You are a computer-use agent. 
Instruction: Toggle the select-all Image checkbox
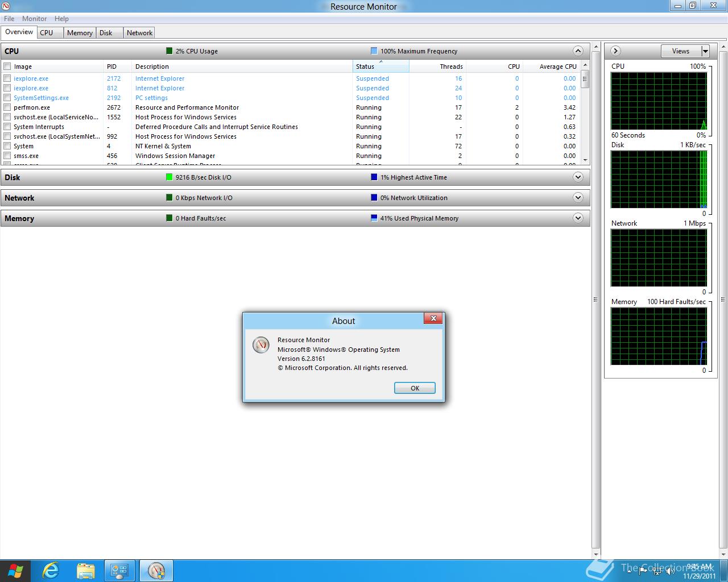point(7,66)
